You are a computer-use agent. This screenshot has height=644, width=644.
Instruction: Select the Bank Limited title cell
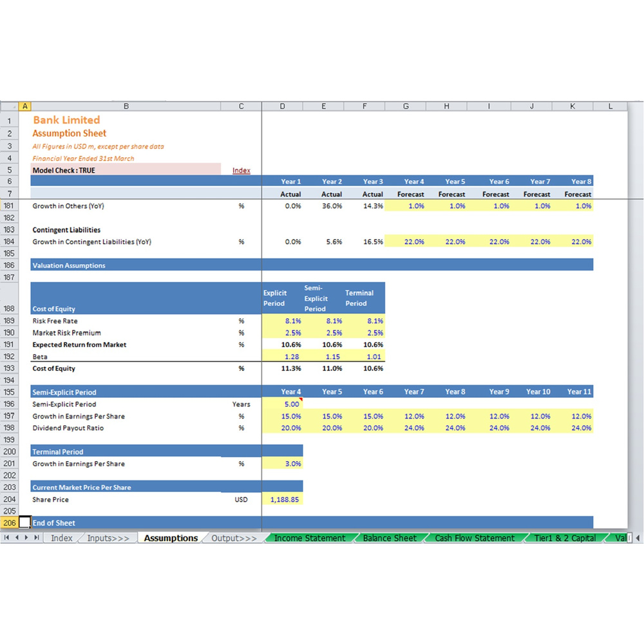(126, 120)
